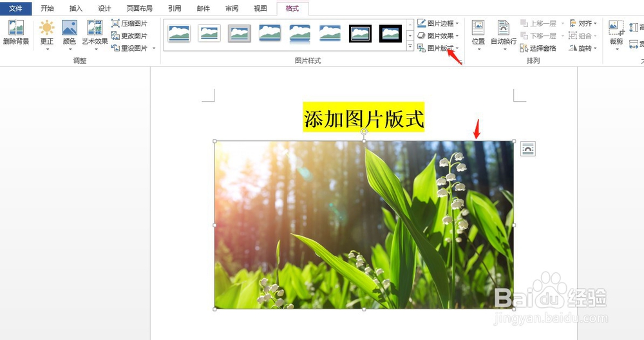
Task: Expand the Send Backward dropdown arrow
Action: point(563,35)
